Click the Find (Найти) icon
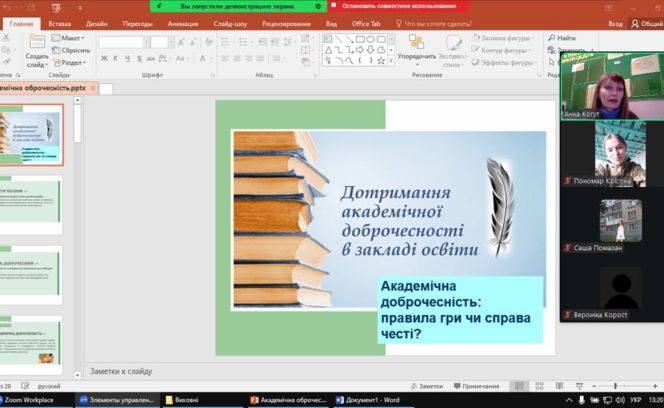664x408 pixels. point(562,38)
